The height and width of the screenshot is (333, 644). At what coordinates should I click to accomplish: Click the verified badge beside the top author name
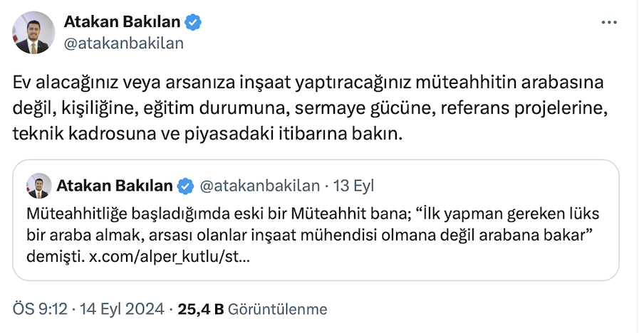point(193,23)
